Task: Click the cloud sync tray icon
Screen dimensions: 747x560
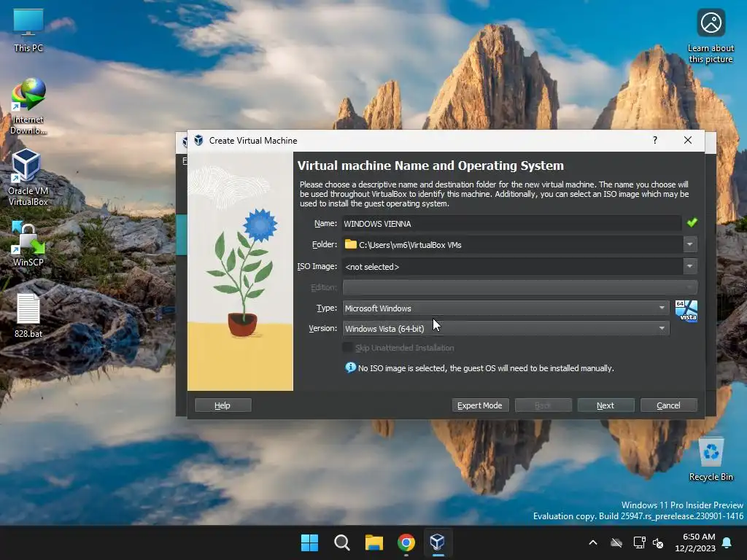Action: coord(616,542)
